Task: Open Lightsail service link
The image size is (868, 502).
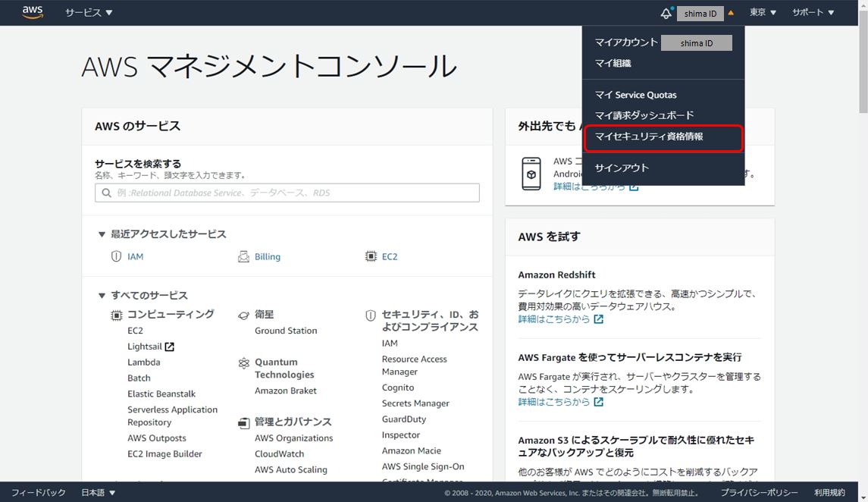Action: click(x=145, y=347)
